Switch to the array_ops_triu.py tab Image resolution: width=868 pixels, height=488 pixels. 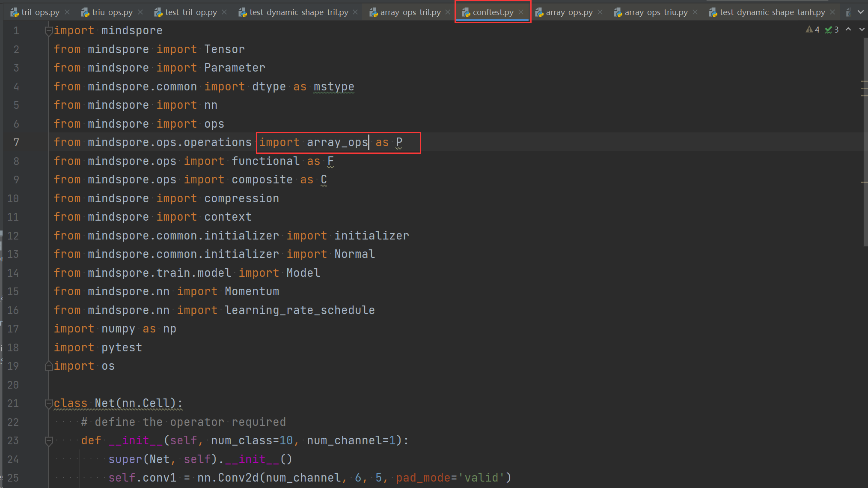point(656,12)
